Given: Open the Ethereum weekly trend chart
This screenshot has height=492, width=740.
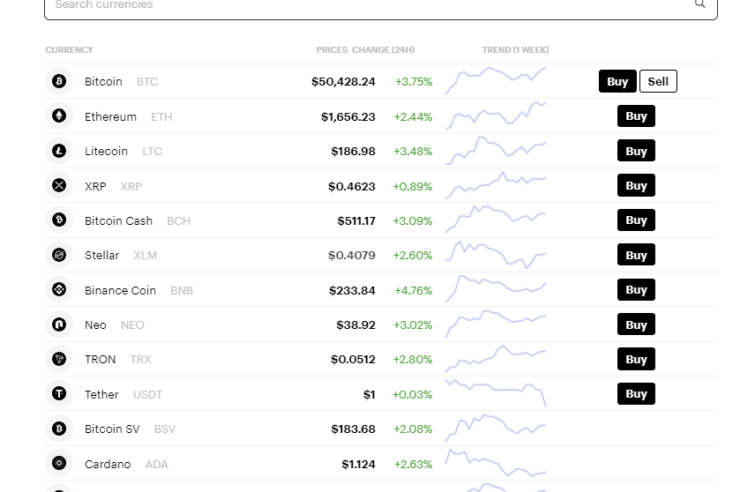Looking at the screenshot, I should [496, 116].
